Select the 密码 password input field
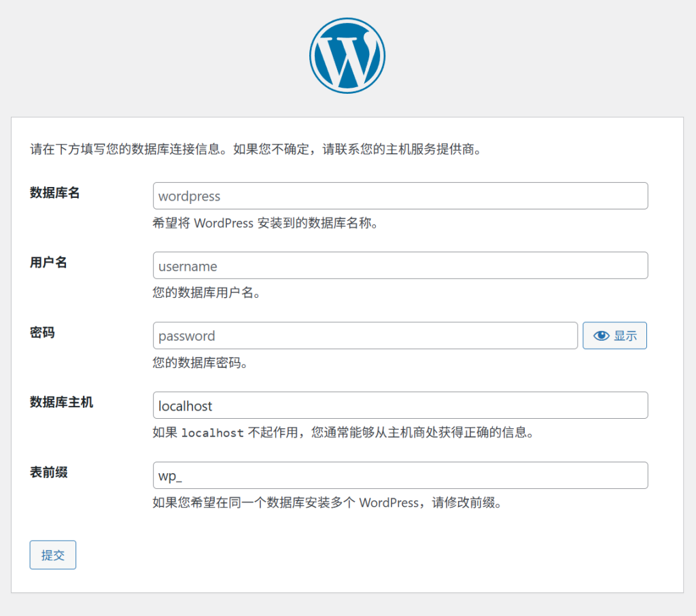696x616 pixels. point(365,336)
